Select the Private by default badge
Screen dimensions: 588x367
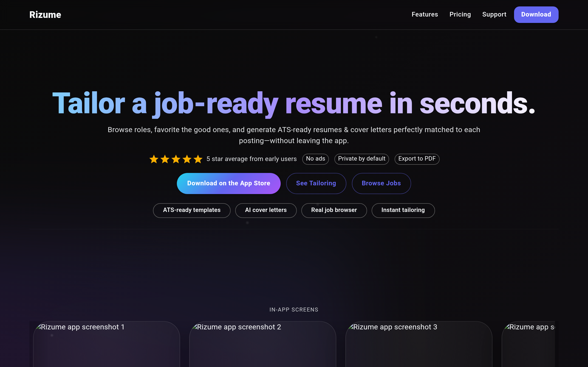pos(361,159)
